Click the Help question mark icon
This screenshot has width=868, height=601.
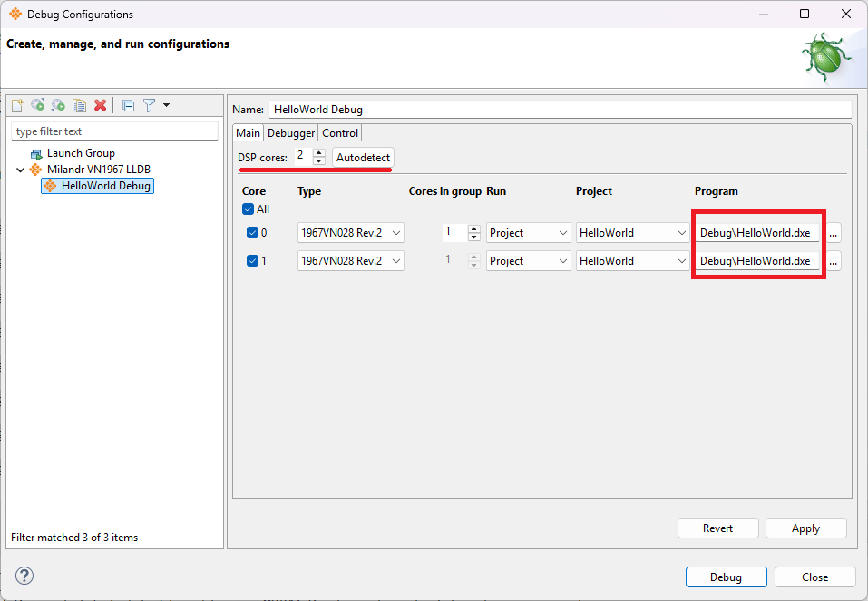pos(24,576)
